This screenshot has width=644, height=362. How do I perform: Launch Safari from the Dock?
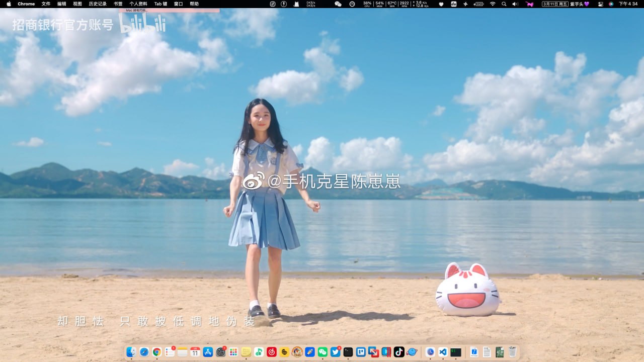[x=144, y=352]
